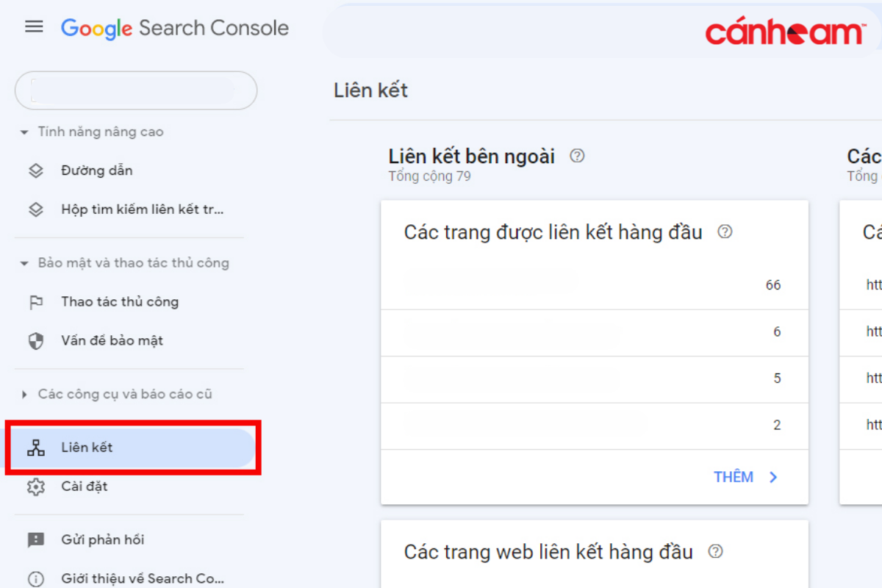The width and height of the screenshot is (882, 588).
Task: Collapse the Tính năng nâng cao section
Action: coord(24,132)
